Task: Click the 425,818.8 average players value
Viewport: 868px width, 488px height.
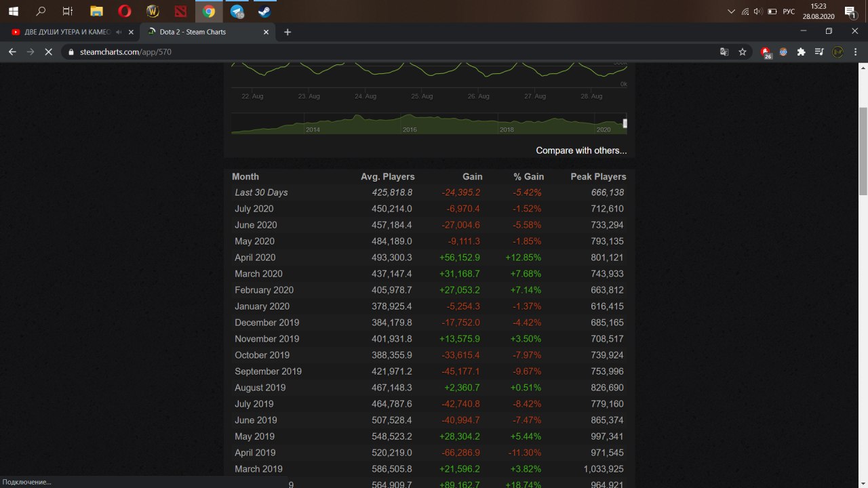Action: pyautogui.click(x=392, y=192)
